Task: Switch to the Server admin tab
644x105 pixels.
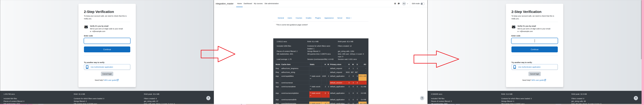Action: tap(340, 18)
